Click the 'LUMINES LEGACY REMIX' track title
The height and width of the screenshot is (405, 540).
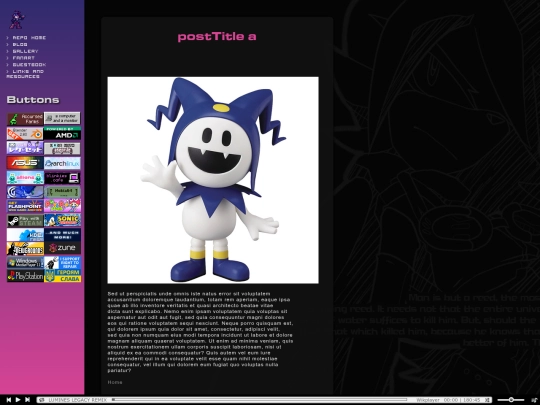(77, 400)
